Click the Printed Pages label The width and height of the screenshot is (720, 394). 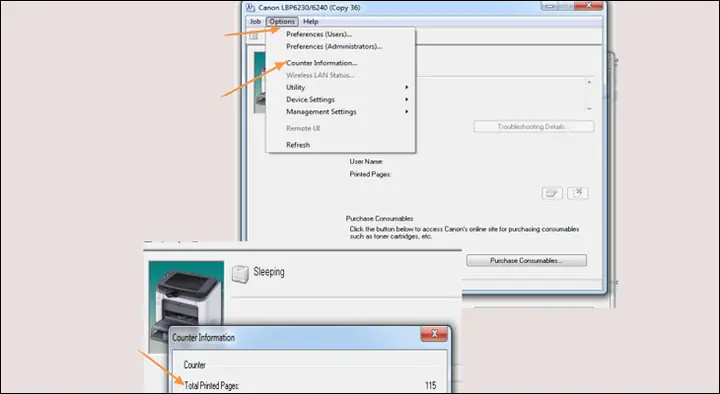pyautogui.click(x=370, y=174)
